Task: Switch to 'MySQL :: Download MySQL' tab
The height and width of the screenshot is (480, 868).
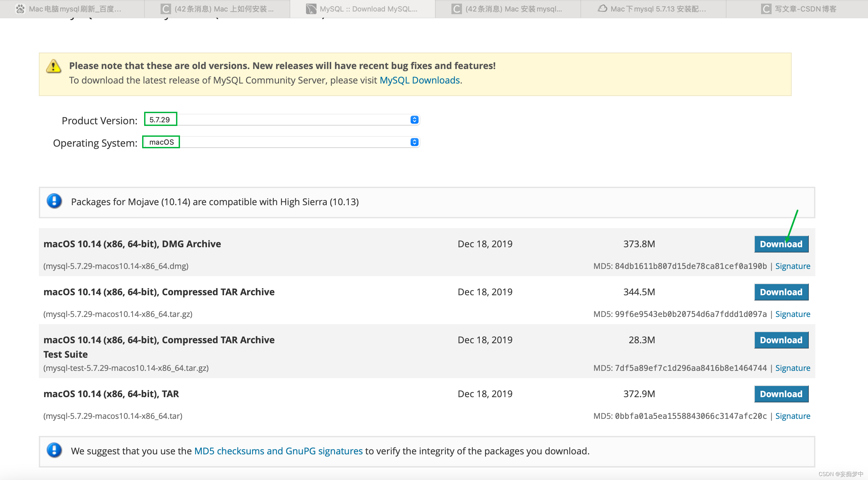Action: pyautogui.click(x=363, y=9)
